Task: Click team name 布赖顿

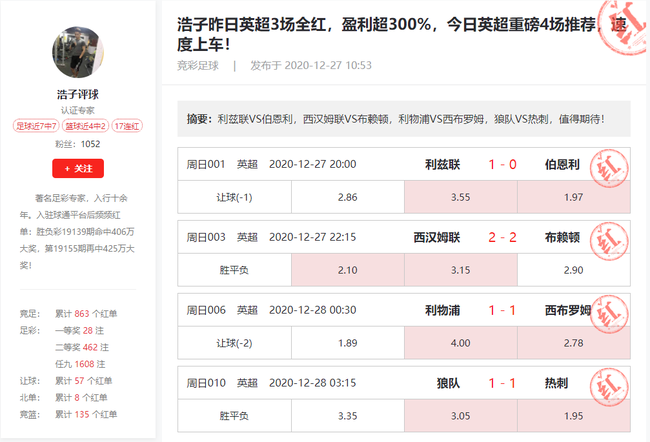Action: pos(562,238)
